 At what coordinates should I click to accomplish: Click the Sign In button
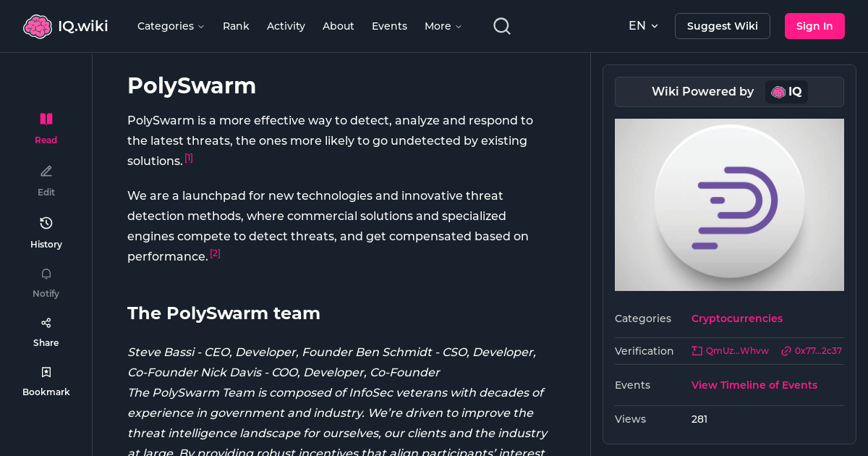[x=814, y=25]
